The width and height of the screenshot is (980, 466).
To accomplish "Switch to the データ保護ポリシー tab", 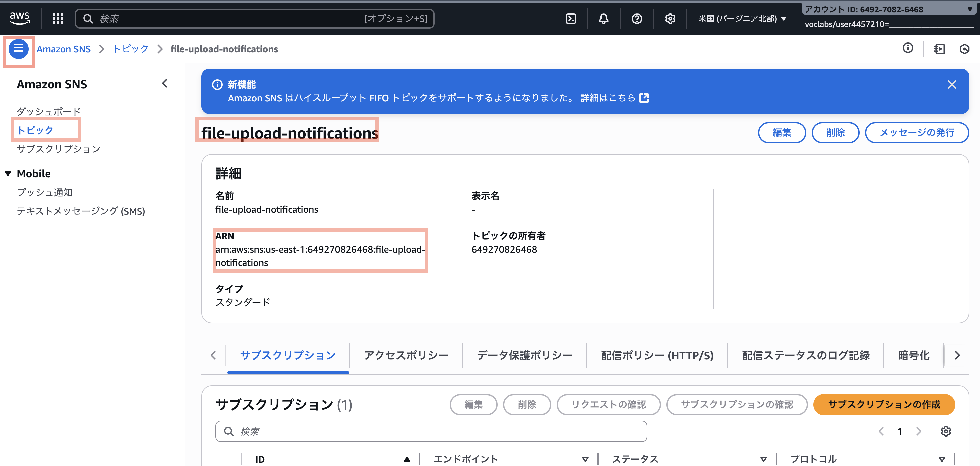I will click(x=525, y=355).
